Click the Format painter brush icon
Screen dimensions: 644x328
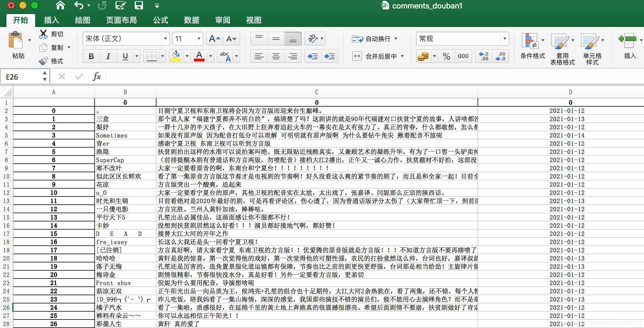tap(43, 61)
